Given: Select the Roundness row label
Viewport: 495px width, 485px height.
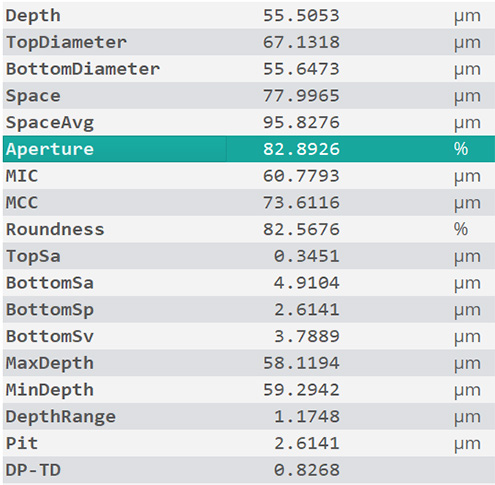Looking at the screenshot, I should [x=55, y=229].
